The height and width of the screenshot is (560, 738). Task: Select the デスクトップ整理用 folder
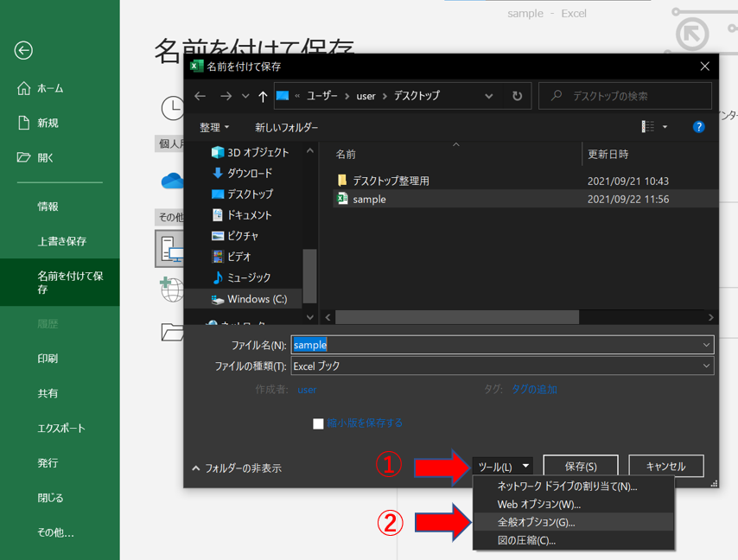pos(391,181)
